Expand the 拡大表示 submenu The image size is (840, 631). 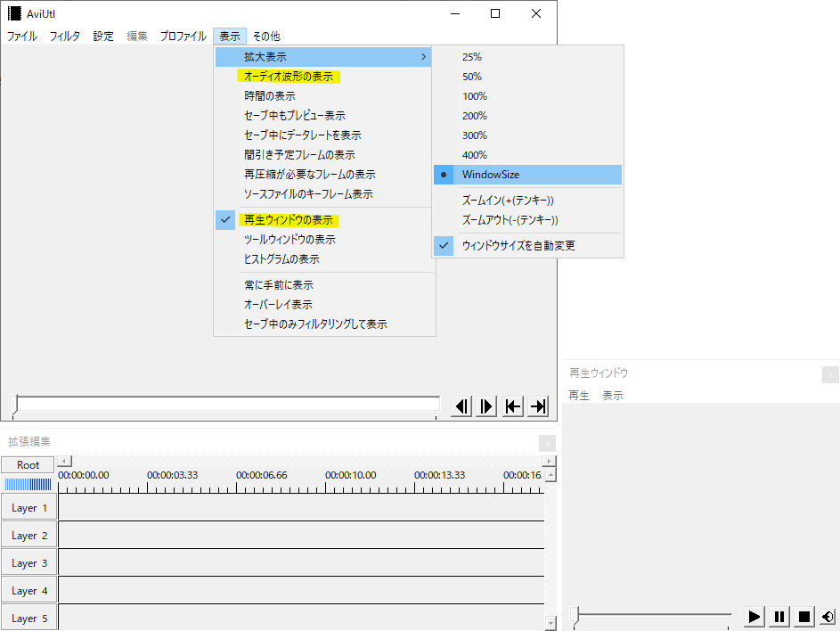point(323,57)
